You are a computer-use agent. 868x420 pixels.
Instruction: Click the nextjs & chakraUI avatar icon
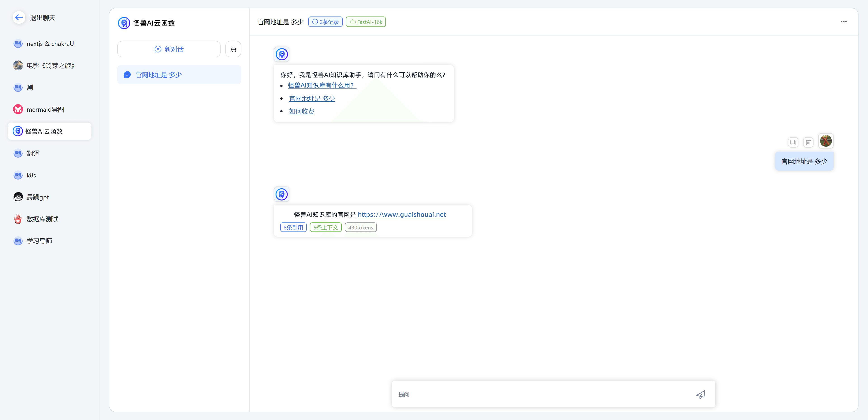tap(18, 43)
